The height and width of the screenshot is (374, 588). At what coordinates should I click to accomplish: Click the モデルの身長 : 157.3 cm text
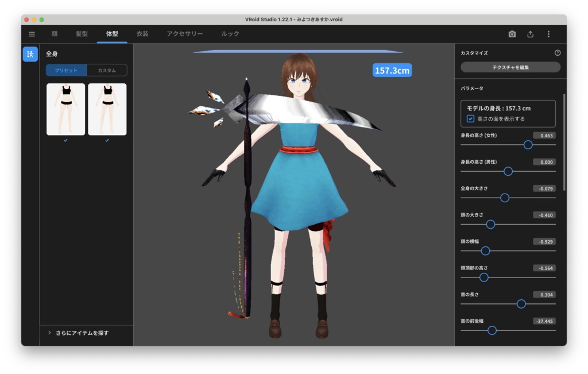(x=498, y=108)
